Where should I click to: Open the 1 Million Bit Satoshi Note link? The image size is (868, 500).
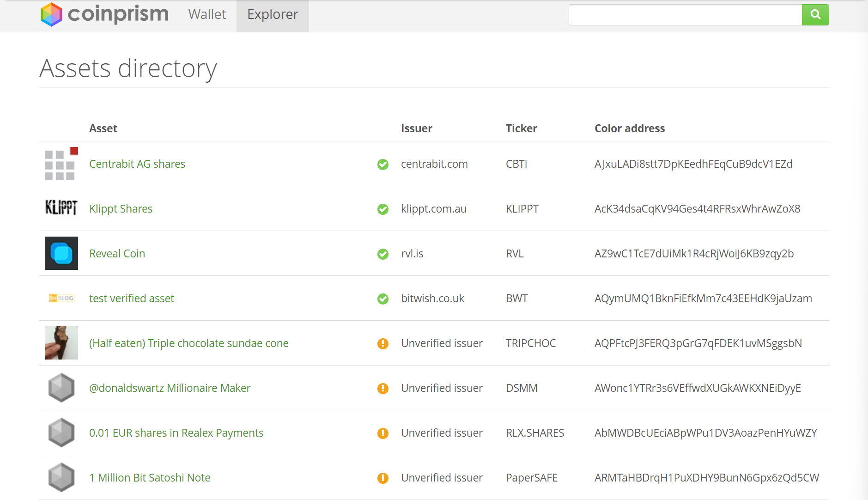[150, 478]
